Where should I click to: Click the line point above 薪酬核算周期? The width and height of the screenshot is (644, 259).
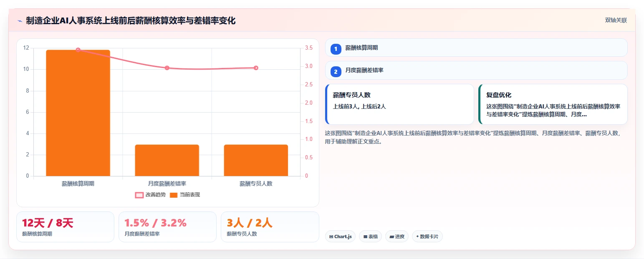tap(78, 50)
